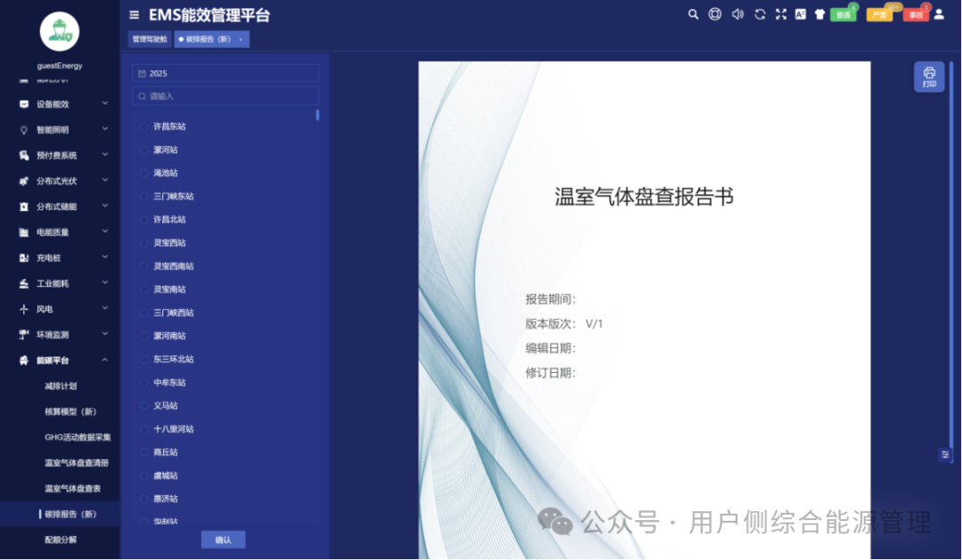
Task: Open the user profile icon
Action: 939,14
